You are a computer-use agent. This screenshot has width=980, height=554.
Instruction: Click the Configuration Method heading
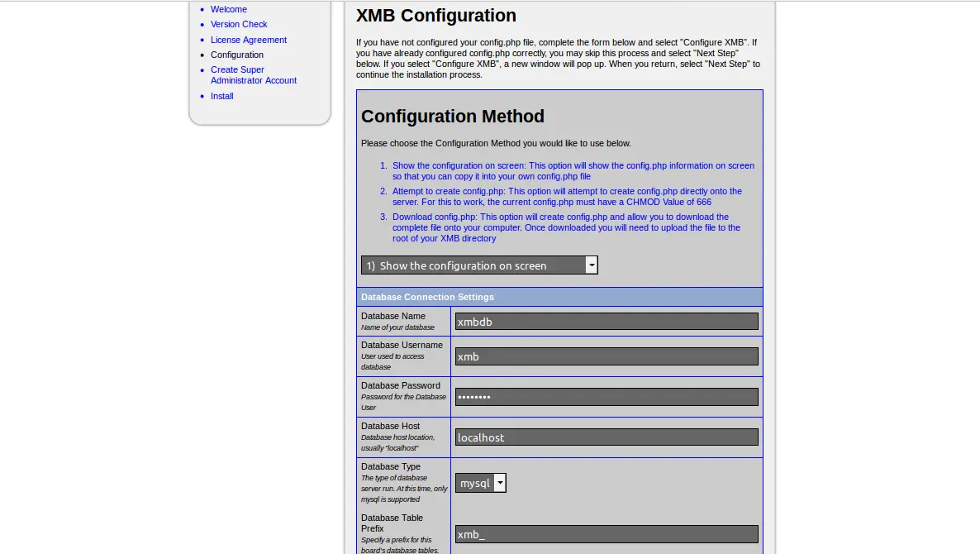pos(453,117)
